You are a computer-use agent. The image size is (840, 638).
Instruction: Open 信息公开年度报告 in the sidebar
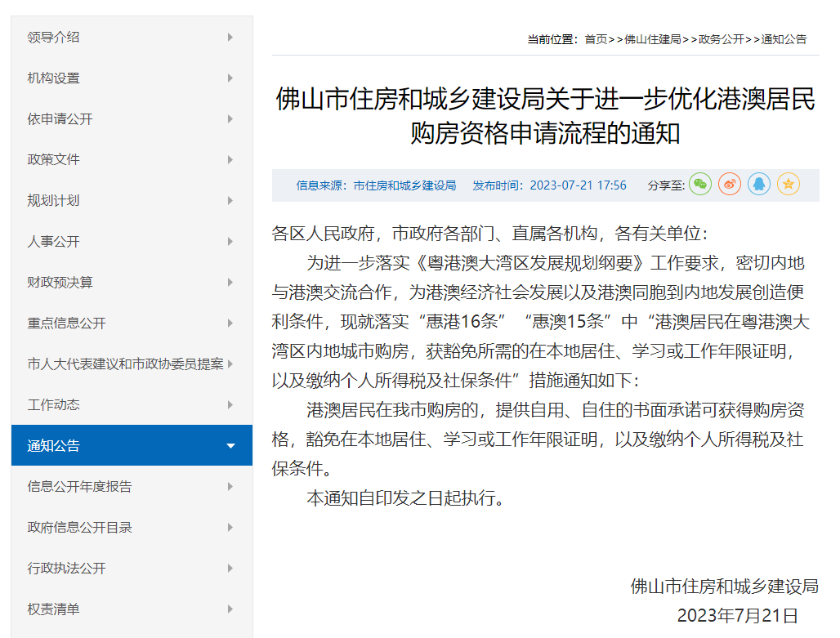pos(80,487)
